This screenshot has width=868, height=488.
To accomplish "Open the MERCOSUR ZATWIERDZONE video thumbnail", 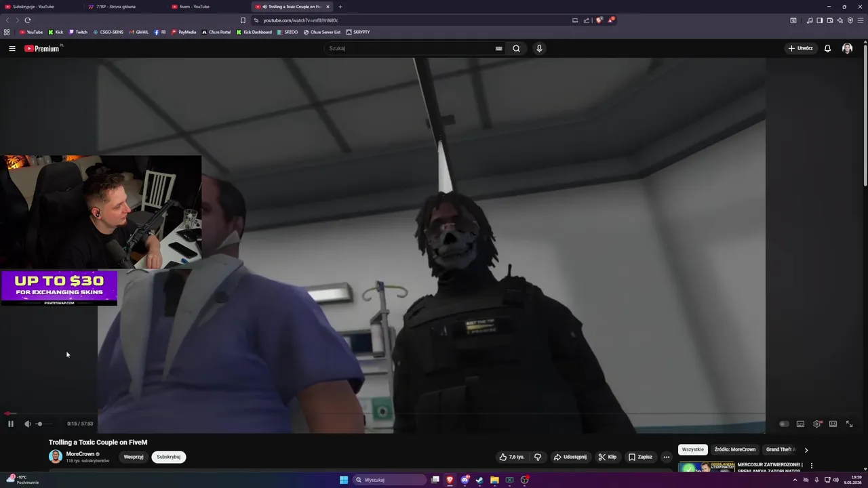I will click(706, 467).
